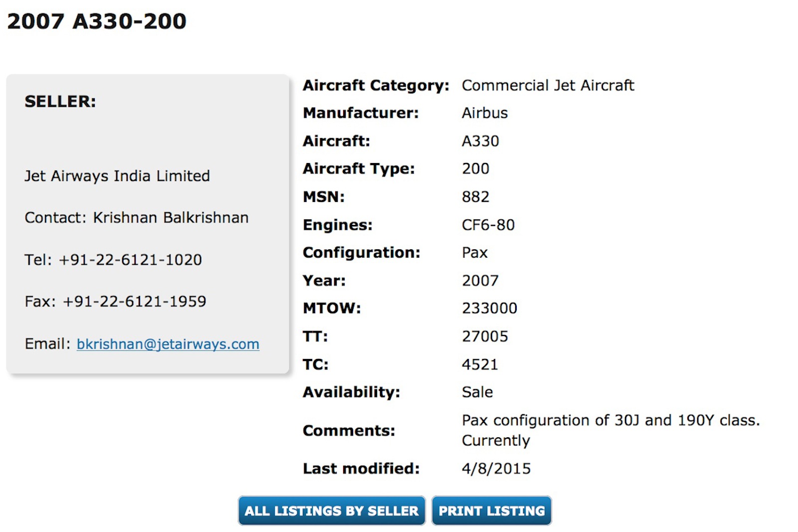Select the Jet Airways India Limited text
Image resolution: width=798 pixels, height=532 pixels.
pyautogui.click(x=117, y=176)
